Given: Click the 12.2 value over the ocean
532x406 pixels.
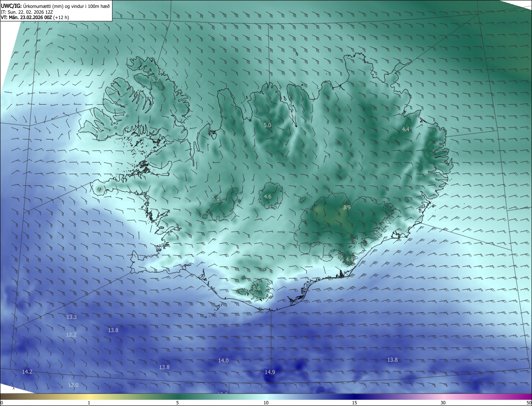Looking at the screenshot, I should (x=71, y=335).
